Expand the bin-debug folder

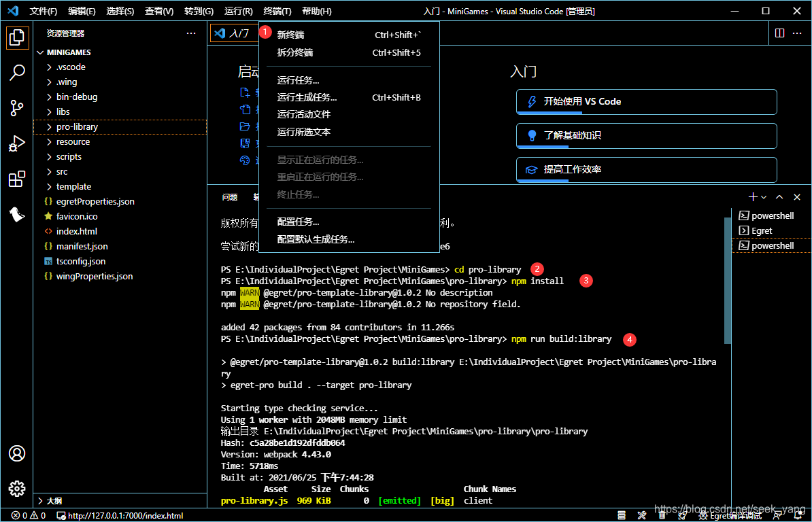[49, 97]
